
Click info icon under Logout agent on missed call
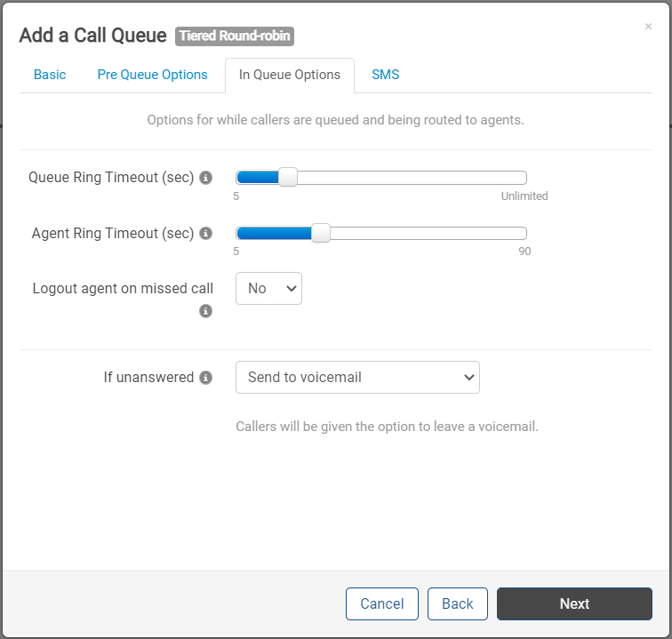pos(205,311)
